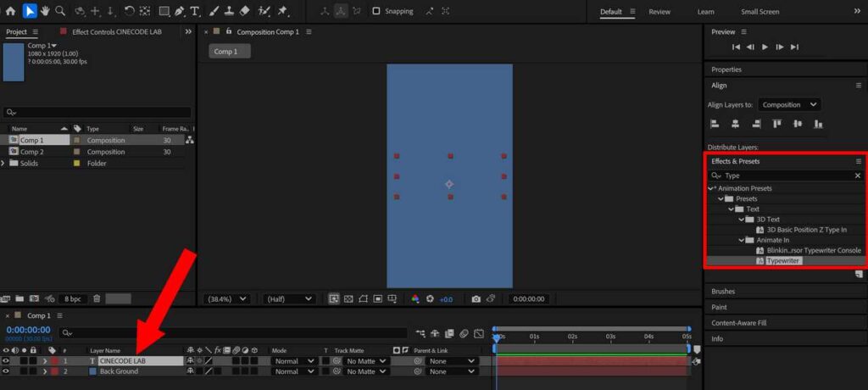Toggle Region of Interest in viewer

click(x=377, y=299)
